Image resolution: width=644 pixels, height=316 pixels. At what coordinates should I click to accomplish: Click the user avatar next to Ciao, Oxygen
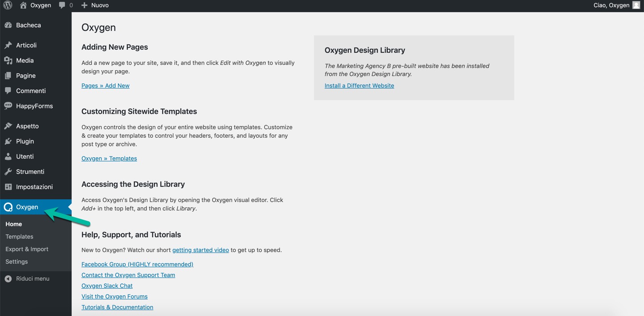coord(636,5)
